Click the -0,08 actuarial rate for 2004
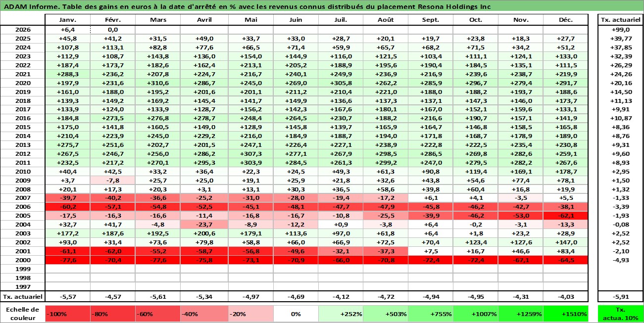Screen dimensions: 644x323 [620, 225]
